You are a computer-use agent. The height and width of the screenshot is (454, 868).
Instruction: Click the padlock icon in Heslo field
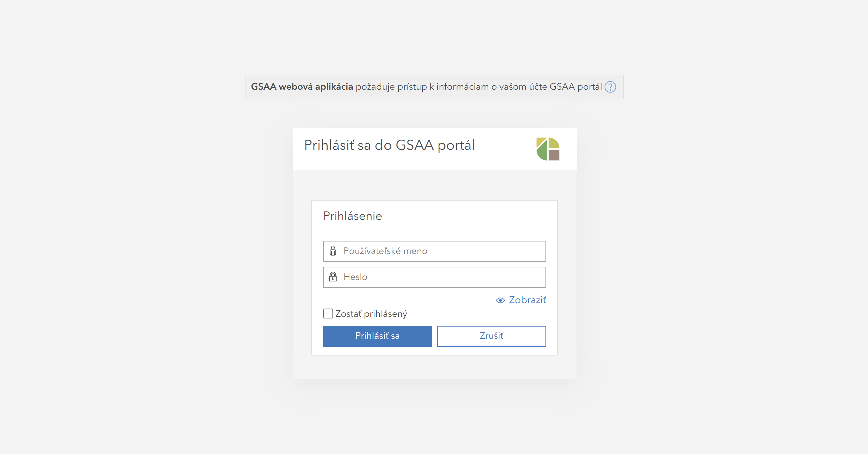tap(333, 277)
